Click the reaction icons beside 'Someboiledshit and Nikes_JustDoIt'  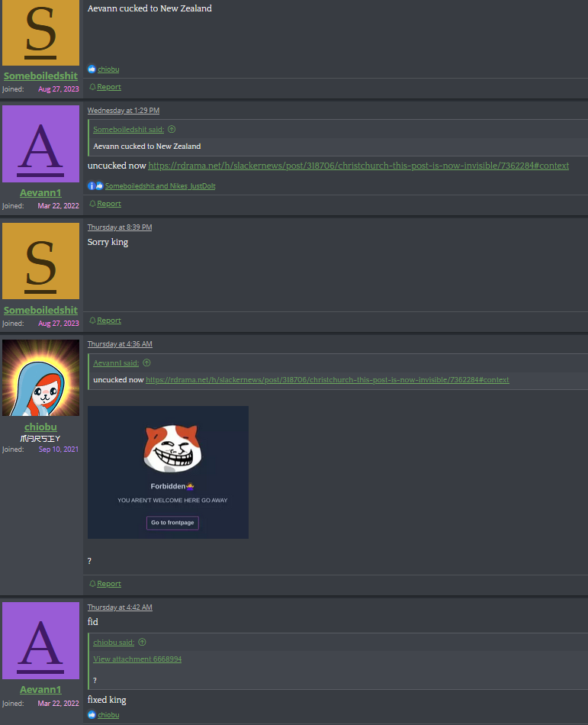95,185
